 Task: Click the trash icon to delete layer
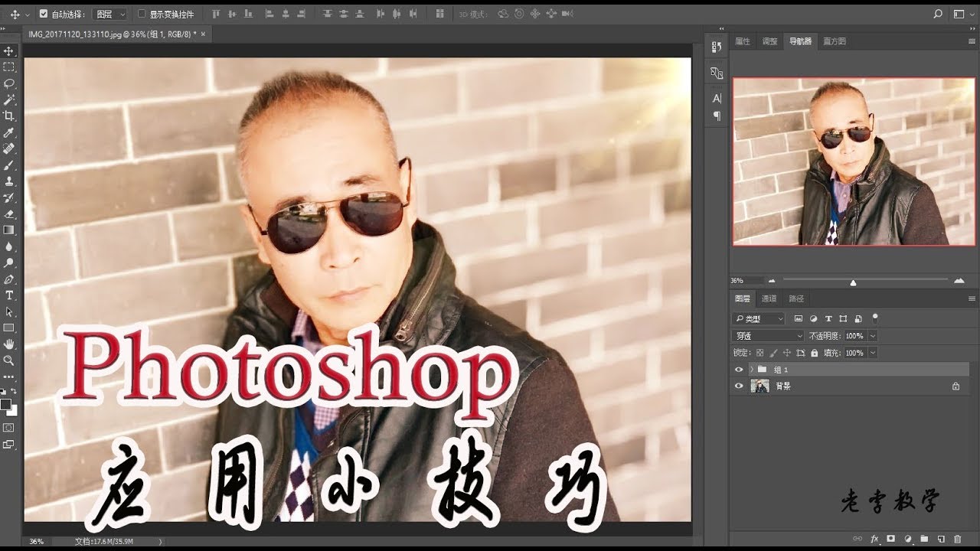click(x=959, y=539)
